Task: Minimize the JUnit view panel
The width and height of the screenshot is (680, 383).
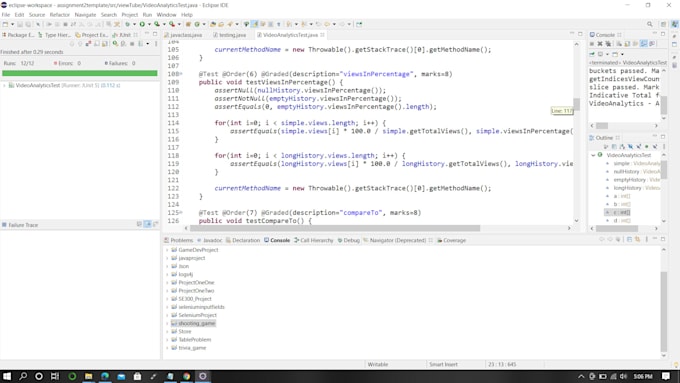Action: pos(147,34)
